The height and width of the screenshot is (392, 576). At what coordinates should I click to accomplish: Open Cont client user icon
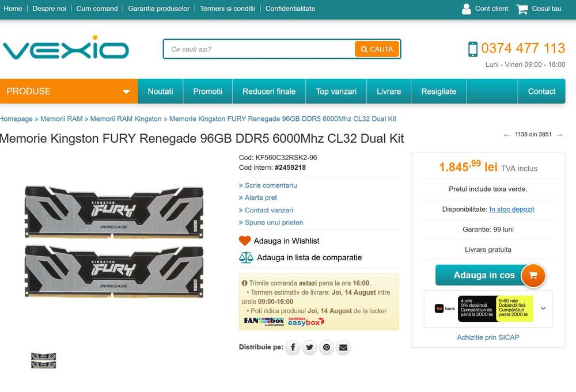tap(466, 9)
